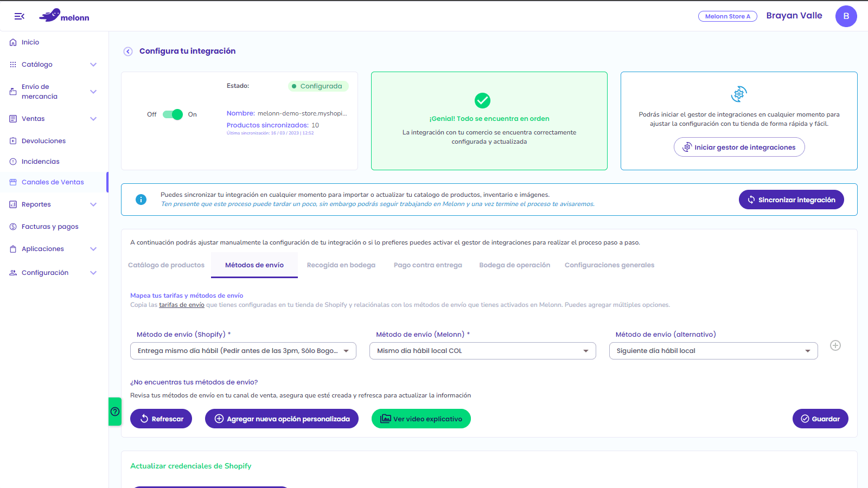This screenshot has width=868, height=488.
Task: Click Iniciar gestor de integraciones
Action: point(739,147)
